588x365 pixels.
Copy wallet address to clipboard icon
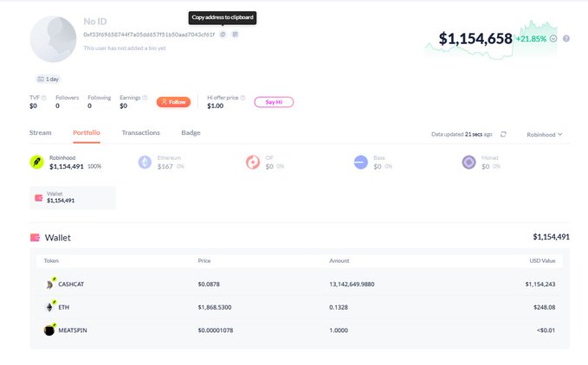223,35
